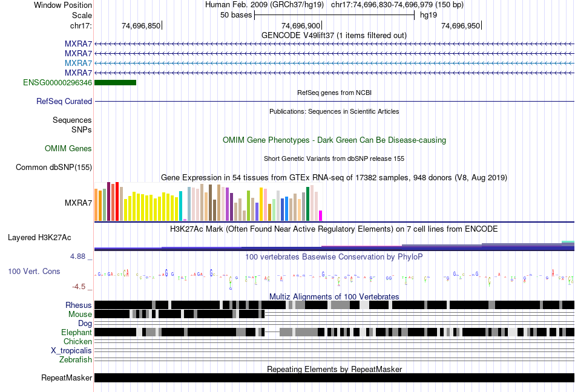Select the Mouse alignment row label

[80, 315]
